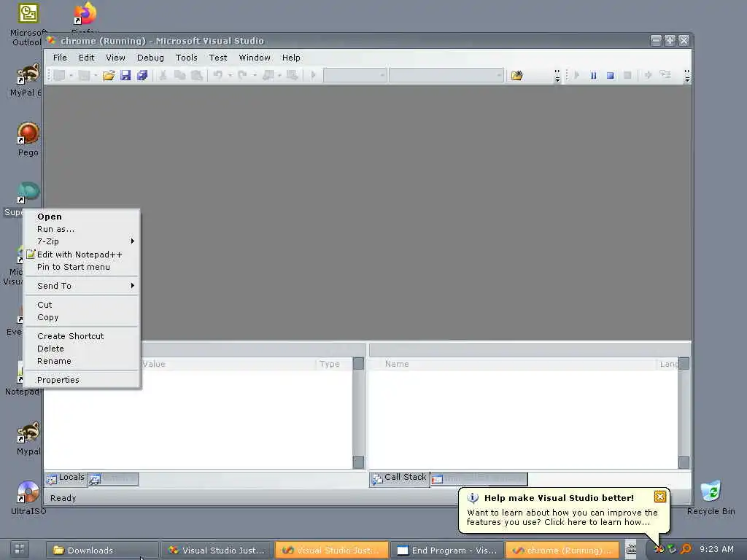Click the Show Next Statement arrow icon
The height and width of the screenshot is (560, 747).
click(648, 75)
